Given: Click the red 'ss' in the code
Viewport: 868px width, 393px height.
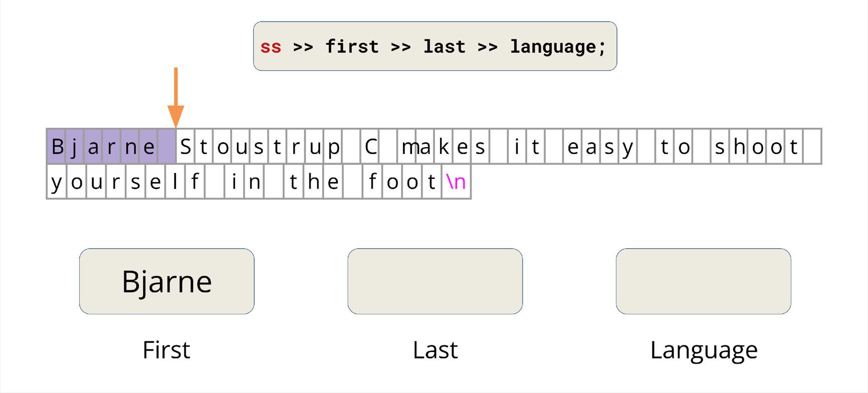Looking at the screenshot, I should point(271,47).
